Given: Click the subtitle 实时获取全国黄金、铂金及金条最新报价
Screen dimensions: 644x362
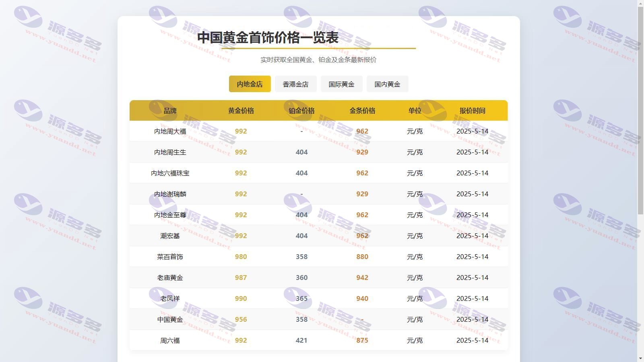Looking at the screenshot, I should click(318, 60).
